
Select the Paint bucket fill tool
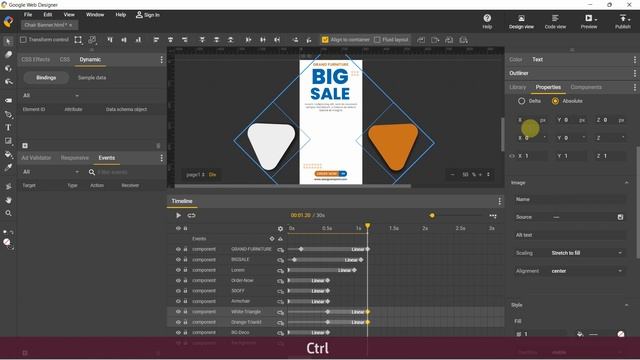(x=8, y=154)
